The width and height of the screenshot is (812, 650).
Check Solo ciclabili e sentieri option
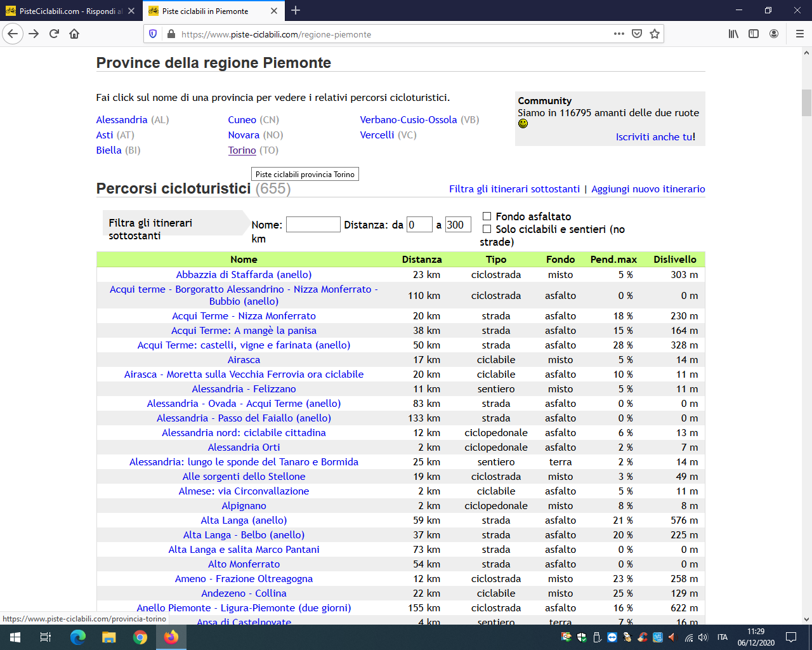pyautogui.click(x=487, y=229)
